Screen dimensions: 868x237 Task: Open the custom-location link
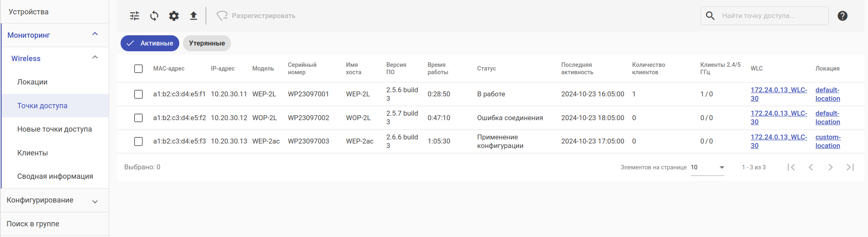coord(828,141)
